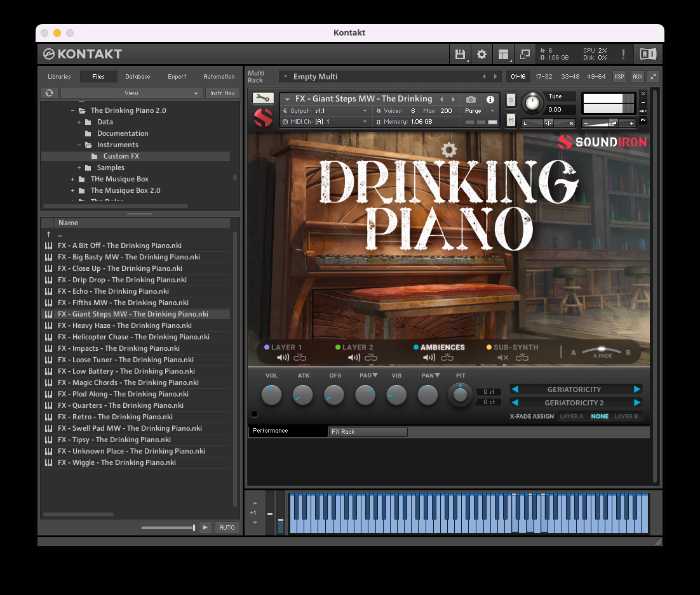The image size is (700, 595).
Task: Unmute Sub-Synth speaker icon
Action: tap(503, 358)
